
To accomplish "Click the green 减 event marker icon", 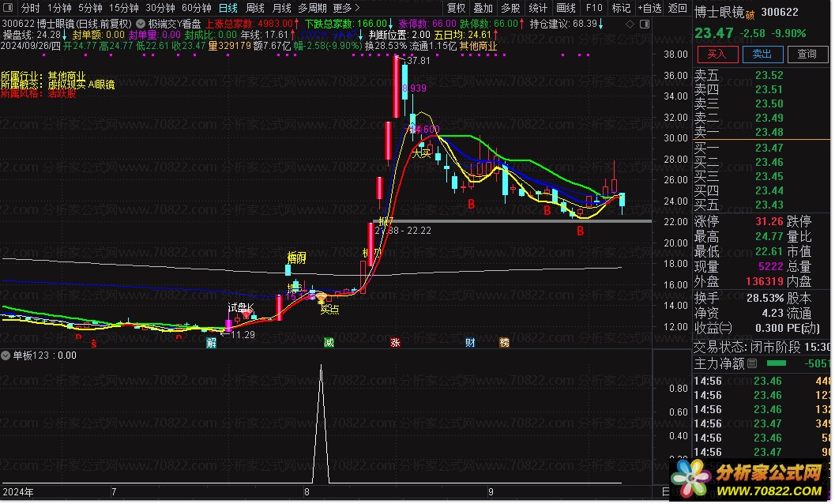I will (x=329, y=343).
